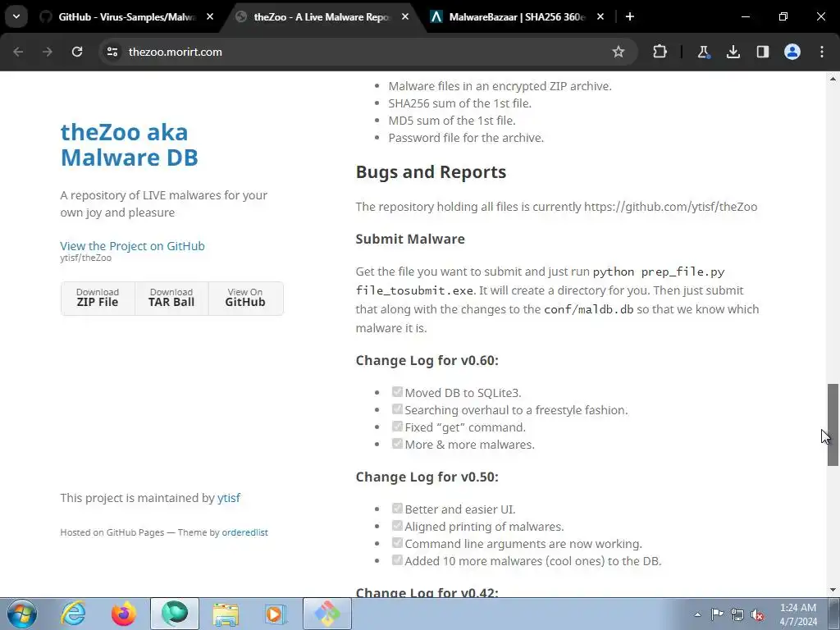Reload the current page
Screen dimensions: 840x630
tap(77, 52)
